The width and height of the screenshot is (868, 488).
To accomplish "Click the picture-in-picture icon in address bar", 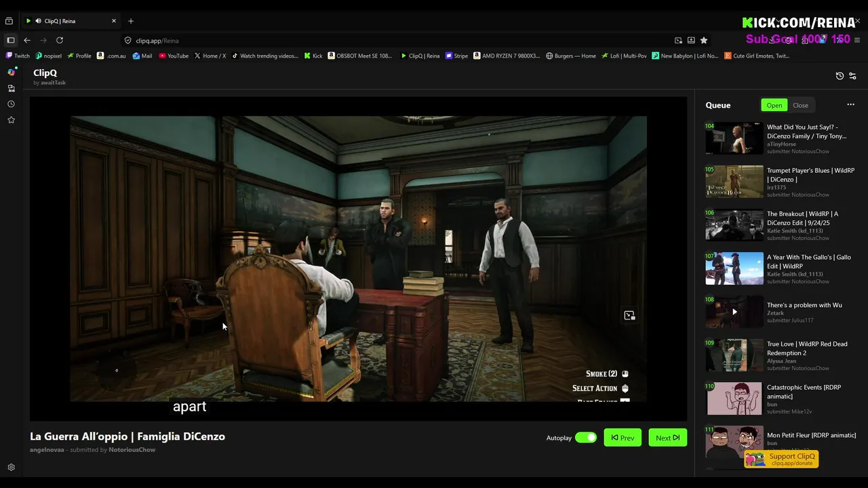I will (x=678, y=41).
